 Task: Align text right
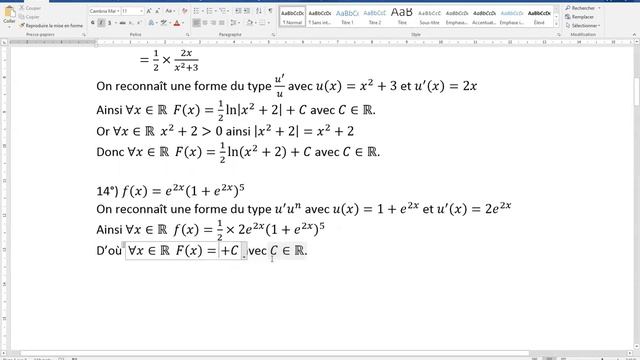[x=213, y=23]
